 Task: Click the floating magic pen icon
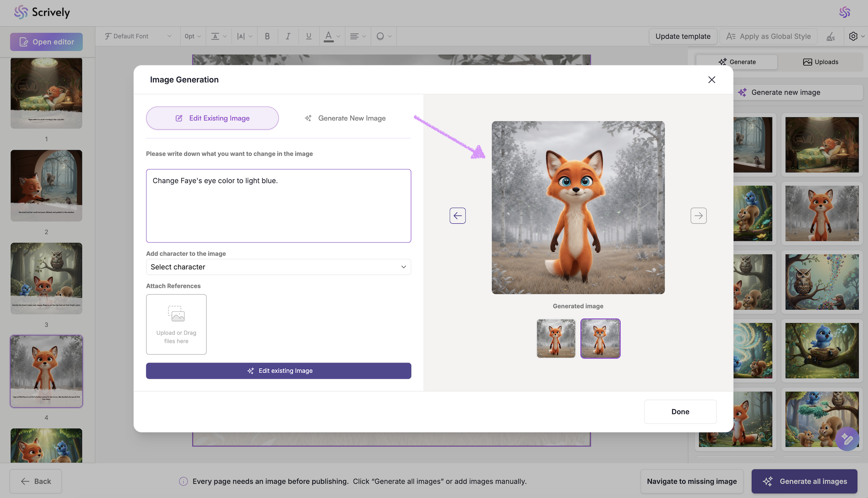tap(847, 439)
